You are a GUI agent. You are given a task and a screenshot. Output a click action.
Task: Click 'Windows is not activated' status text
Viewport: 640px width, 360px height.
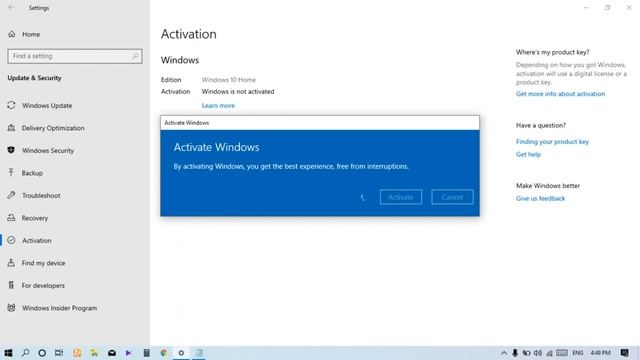click(x=238, y=91)
